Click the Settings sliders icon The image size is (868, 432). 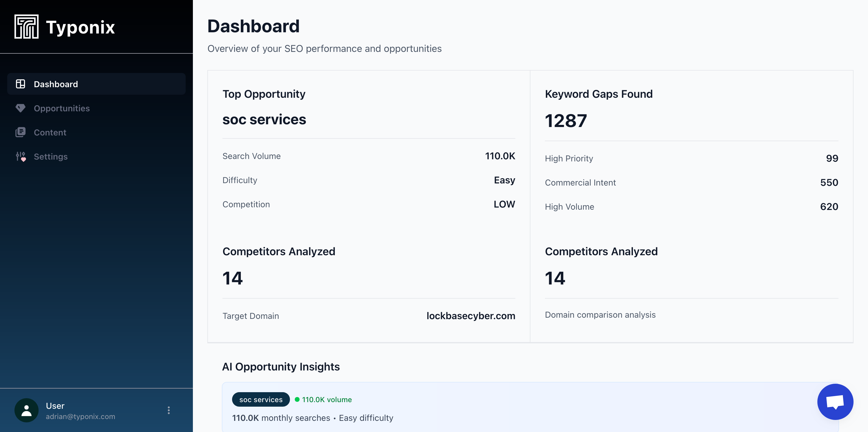pyautogui.click(x=20, y=157)
